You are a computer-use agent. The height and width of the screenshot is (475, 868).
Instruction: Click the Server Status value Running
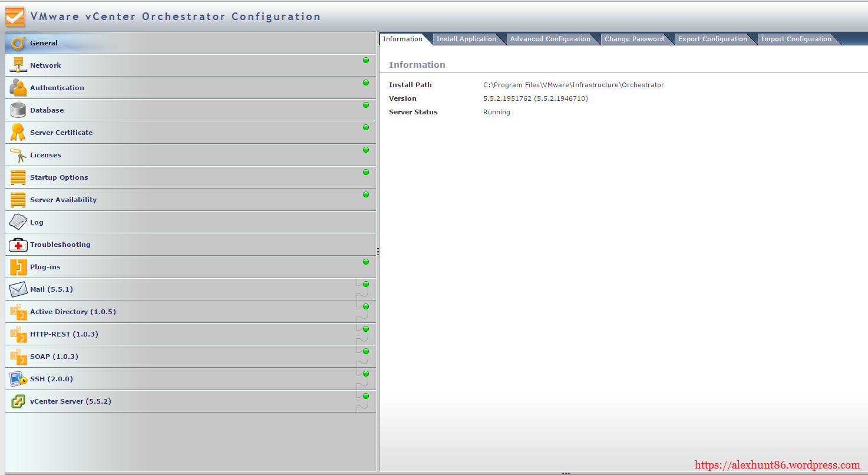pos(497,112)
